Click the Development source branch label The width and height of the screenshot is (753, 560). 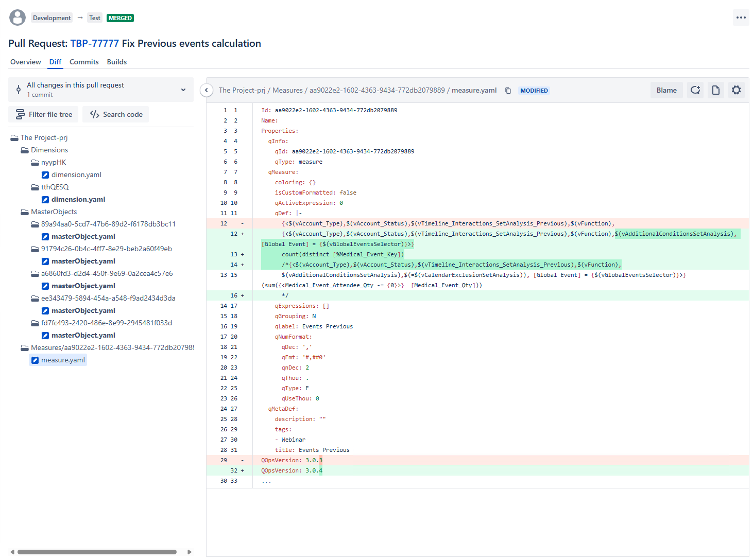click(x=52, y=18)
